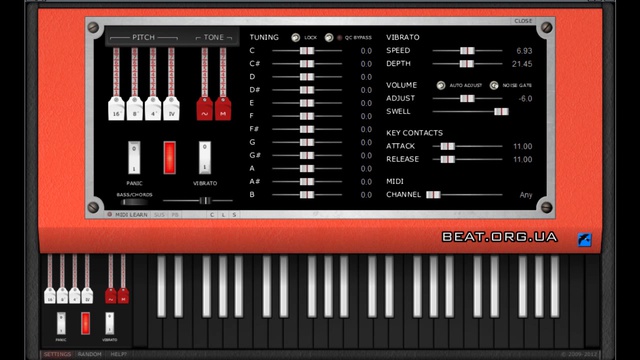Click the C# note tuning slider
This screenshot has height=360, width=640.
307,64
